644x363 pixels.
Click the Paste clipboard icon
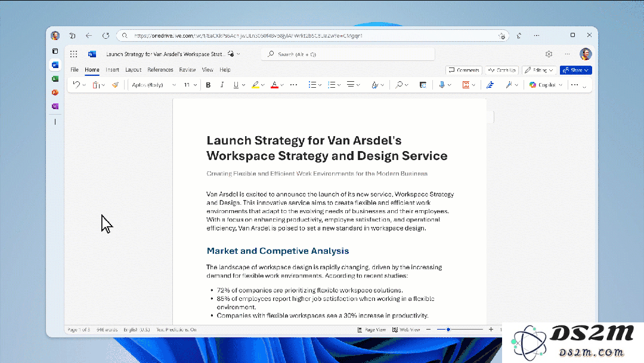95,85
